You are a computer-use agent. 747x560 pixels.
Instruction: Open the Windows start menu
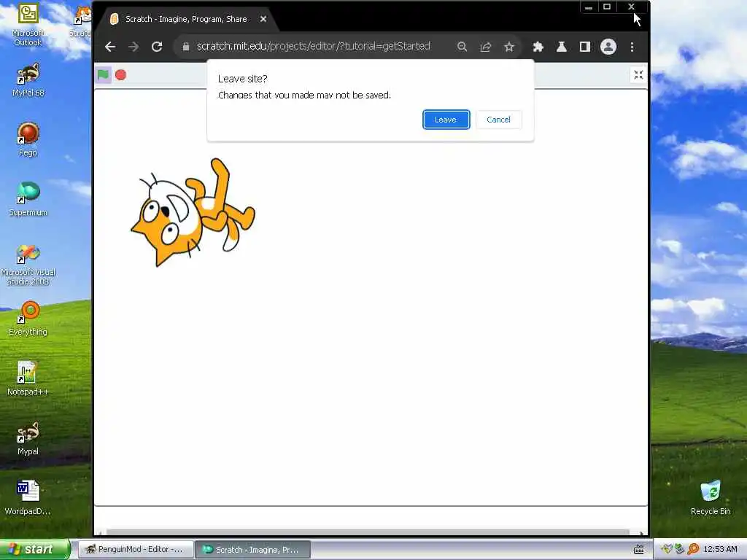pos(35,549)
